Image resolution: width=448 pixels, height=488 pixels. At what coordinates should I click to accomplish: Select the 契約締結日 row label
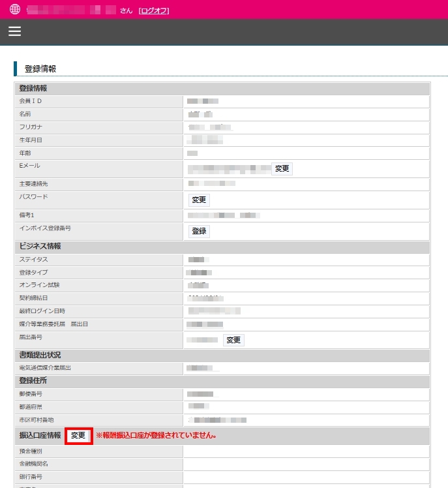[34, 298]
